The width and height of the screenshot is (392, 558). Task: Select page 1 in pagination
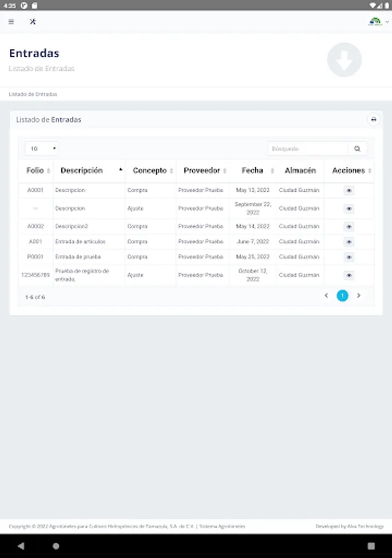pyautogui.click(x=342, y=296)
